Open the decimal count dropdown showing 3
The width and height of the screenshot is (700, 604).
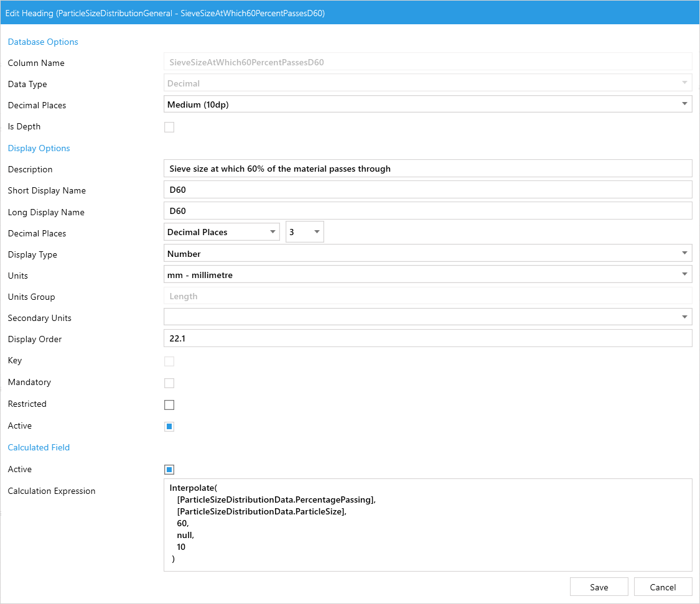point(304,232)
